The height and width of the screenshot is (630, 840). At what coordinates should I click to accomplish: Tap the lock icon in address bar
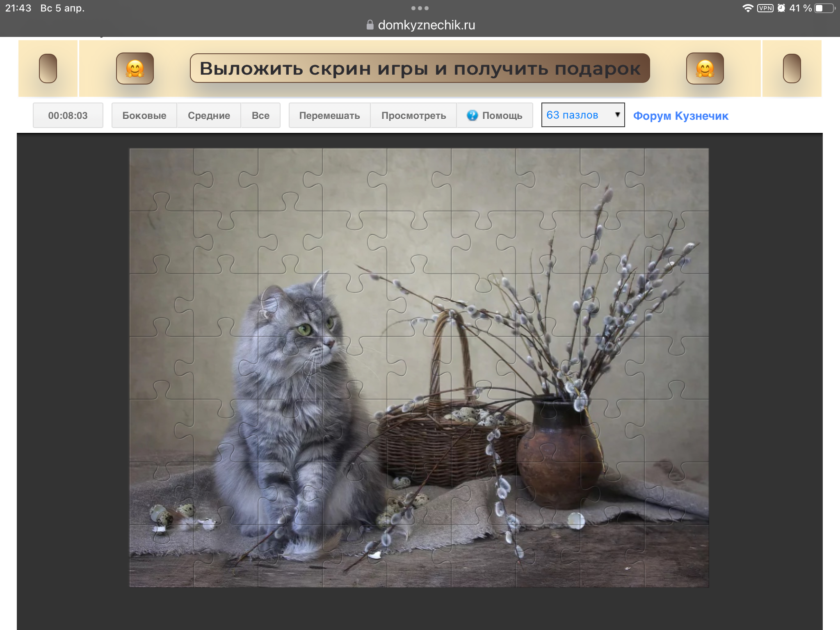370,25
